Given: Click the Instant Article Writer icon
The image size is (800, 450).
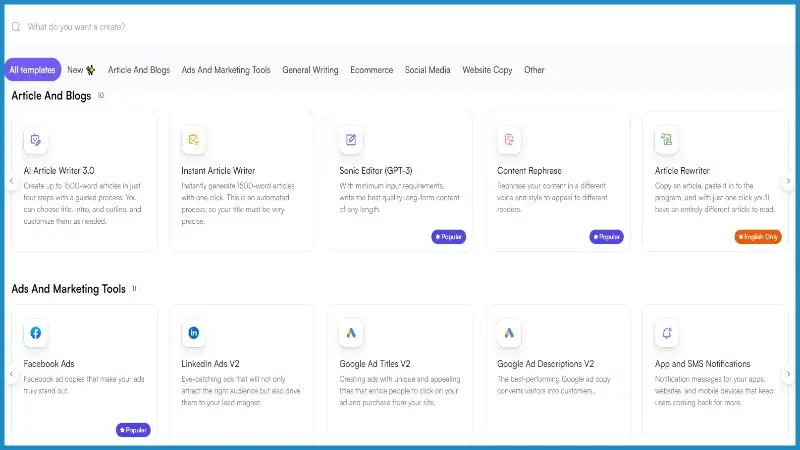Looking at the screenshot, I should (193, 140).
